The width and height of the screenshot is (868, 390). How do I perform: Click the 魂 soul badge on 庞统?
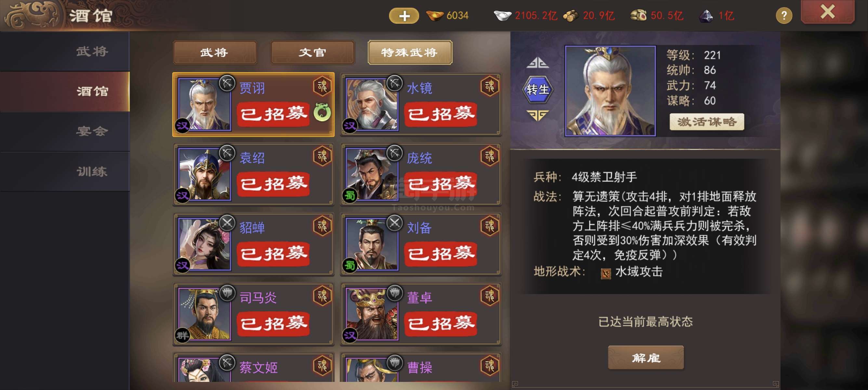pos(489,156)
